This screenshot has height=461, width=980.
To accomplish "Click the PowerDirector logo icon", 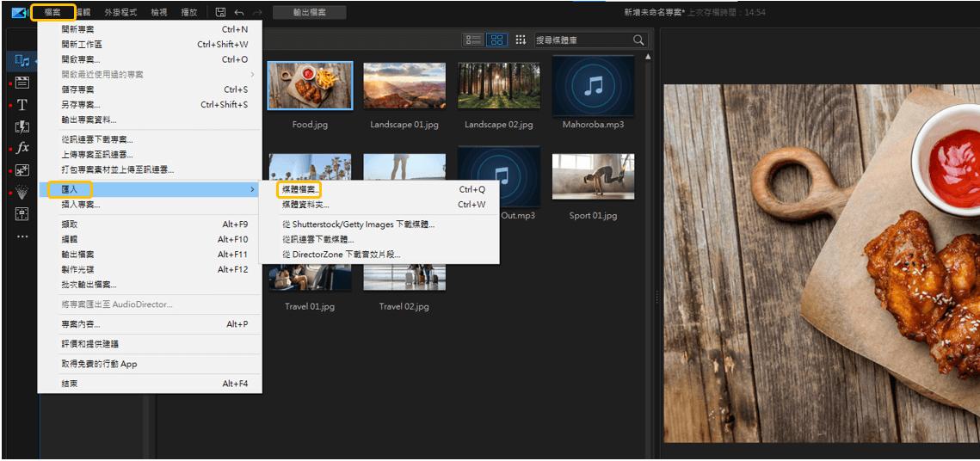I will click(18, 13).
